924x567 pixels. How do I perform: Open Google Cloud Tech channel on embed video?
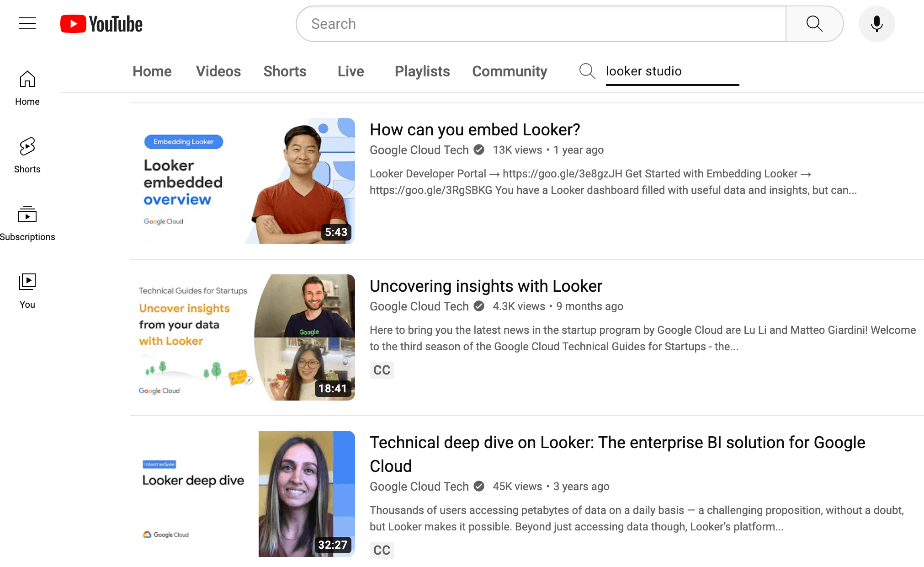point(419,150)
